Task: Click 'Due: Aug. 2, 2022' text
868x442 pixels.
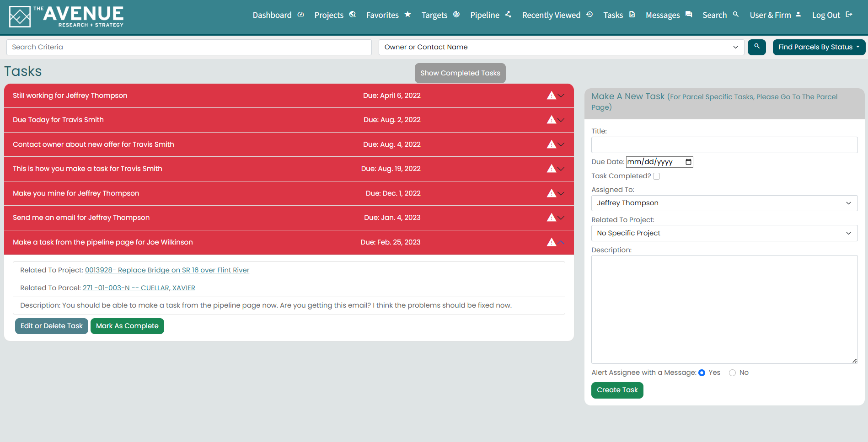Action: click(392, 120)
